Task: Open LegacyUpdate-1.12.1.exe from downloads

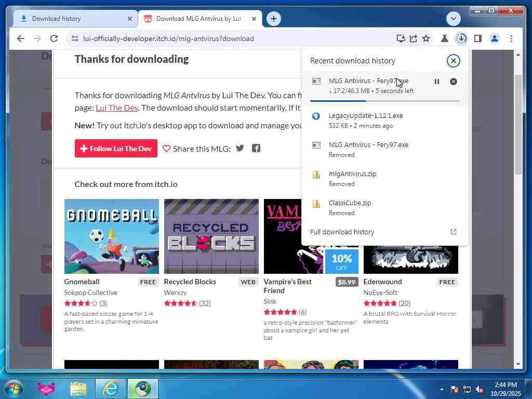Action: pyautogui.click(x=385, y=120)
